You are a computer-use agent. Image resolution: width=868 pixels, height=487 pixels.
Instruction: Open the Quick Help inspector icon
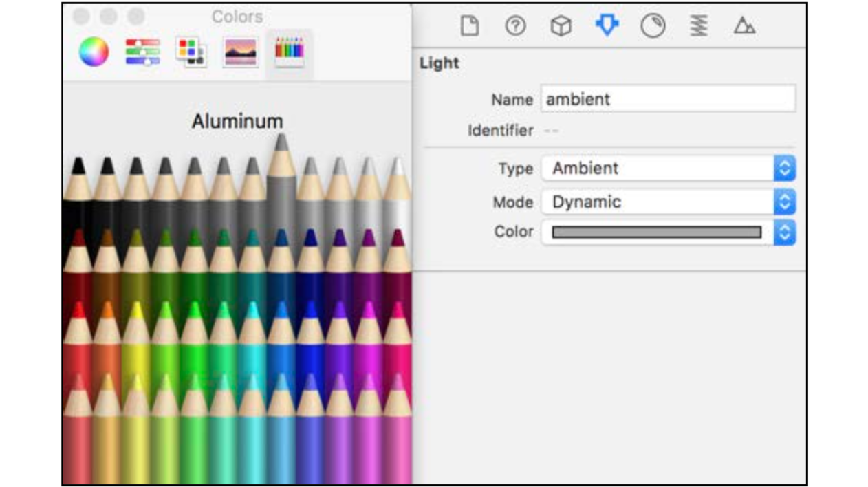pyautogui.click(x=515, y=26)
